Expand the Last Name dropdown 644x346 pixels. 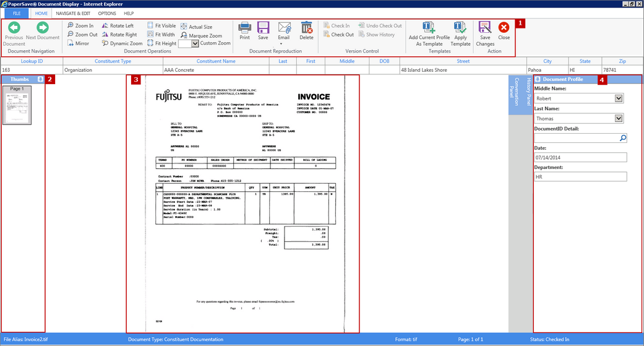pos(619,118)
